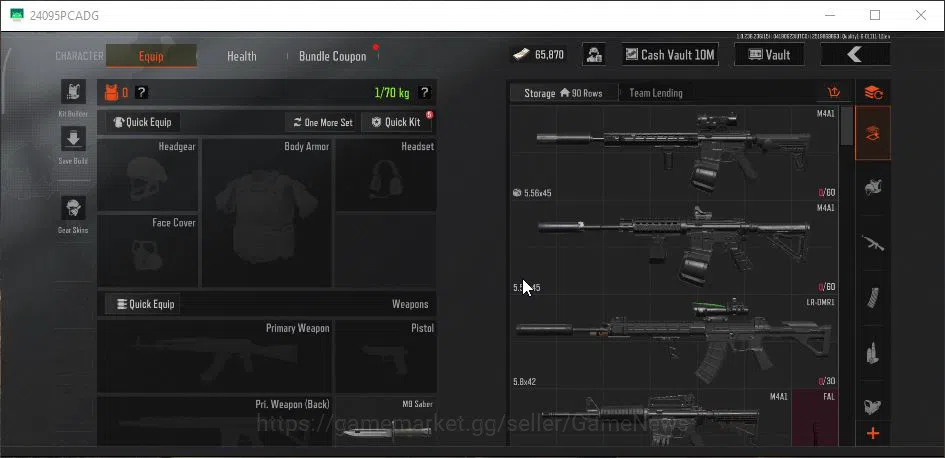This screenshot has width=945, height=458.
Task: Select the magazine category icon
Action: [873, 297]
